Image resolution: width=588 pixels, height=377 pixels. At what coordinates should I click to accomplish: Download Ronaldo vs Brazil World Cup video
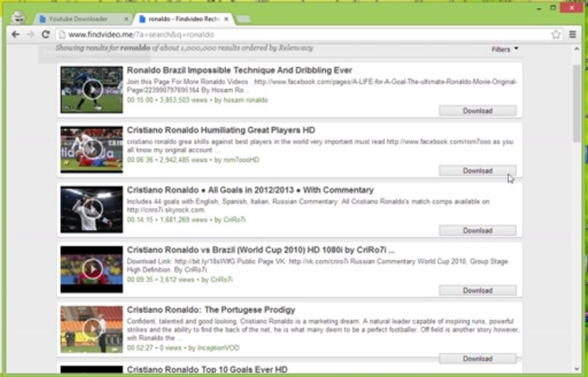478,291
